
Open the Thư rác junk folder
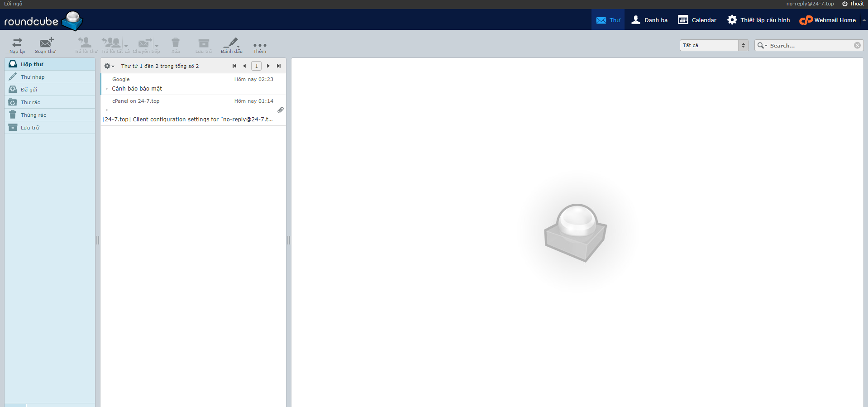tap(30, 102)
